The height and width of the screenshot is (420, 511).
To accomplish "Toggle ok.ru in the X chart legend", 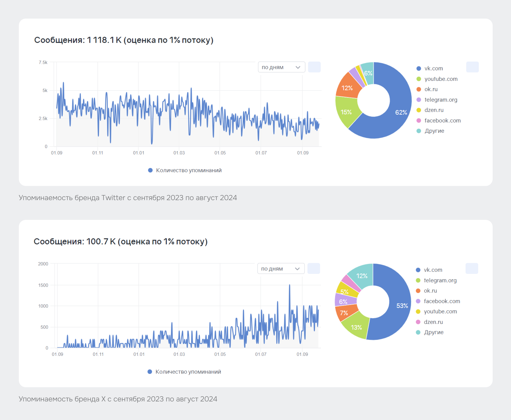I will (x=426, y=291).
